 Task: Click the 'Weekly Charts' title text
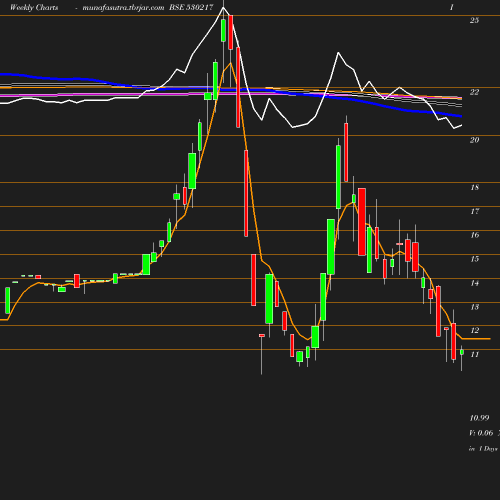point(34,8)
